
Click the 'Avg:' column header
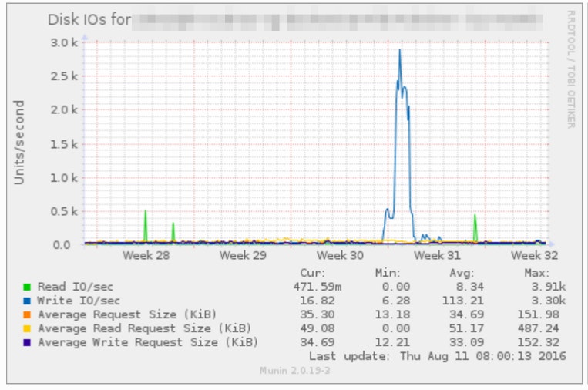(462, 273)
